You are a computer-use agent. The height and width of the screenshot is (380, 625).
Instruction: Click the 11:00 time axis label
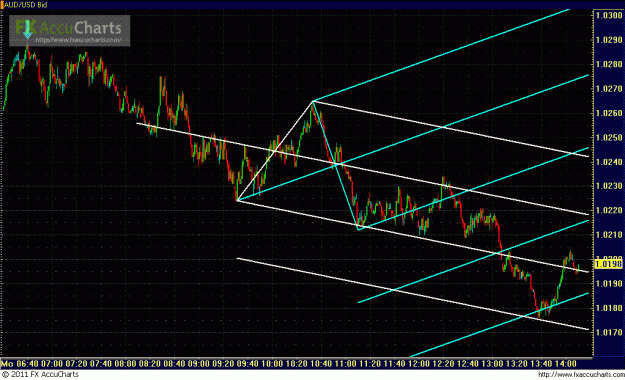[x=345, y=364]
